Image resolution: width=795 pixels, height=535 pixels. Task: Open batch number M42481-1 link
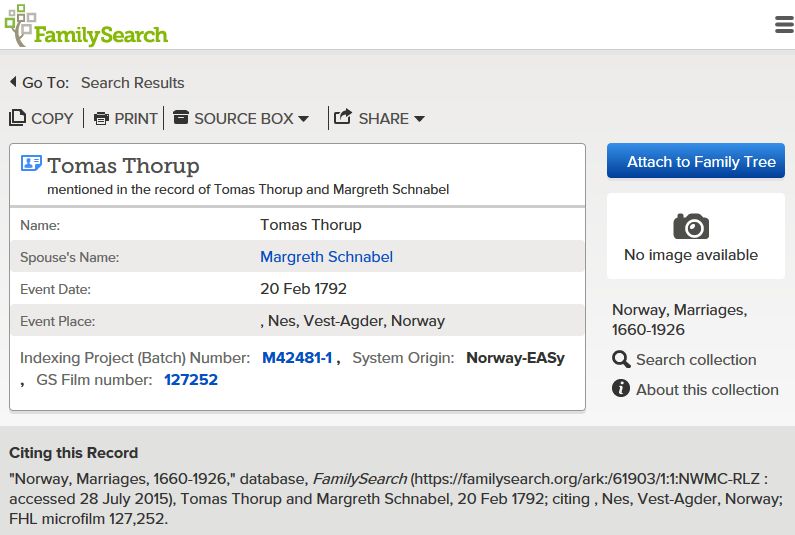297,358
